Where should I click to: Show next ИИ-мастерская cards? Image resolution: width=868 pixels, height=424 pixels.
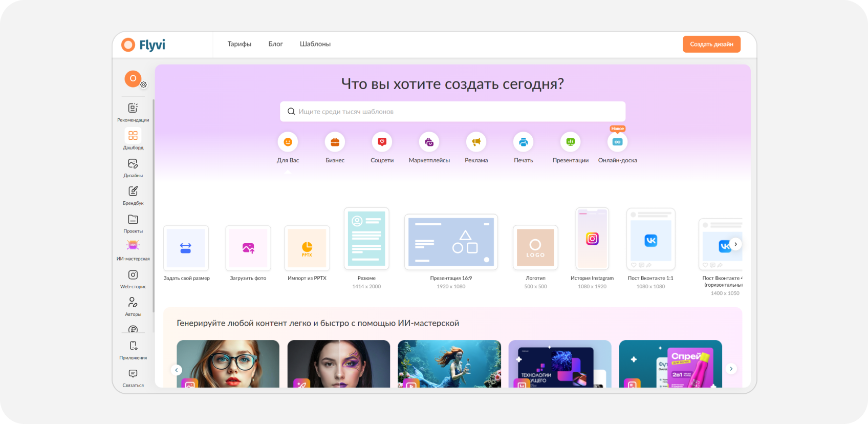(x=731, y=368)
